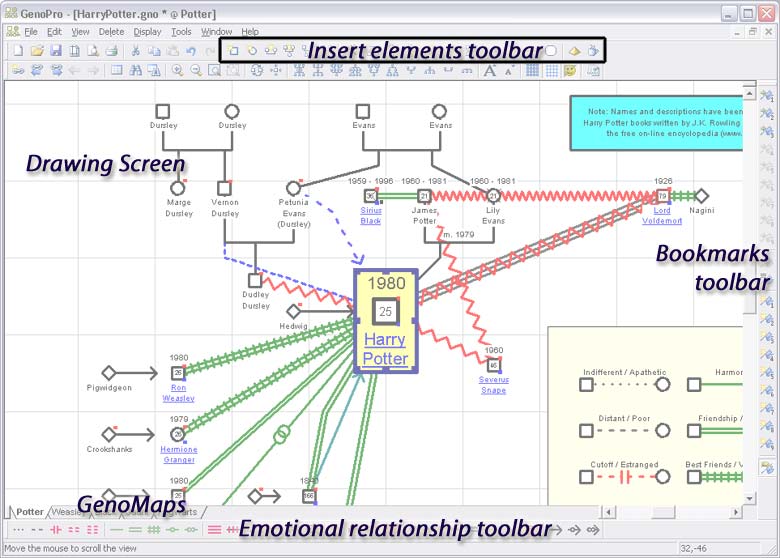
Task: Decrease text size with the small A icon
Action: tap(509, 71)
